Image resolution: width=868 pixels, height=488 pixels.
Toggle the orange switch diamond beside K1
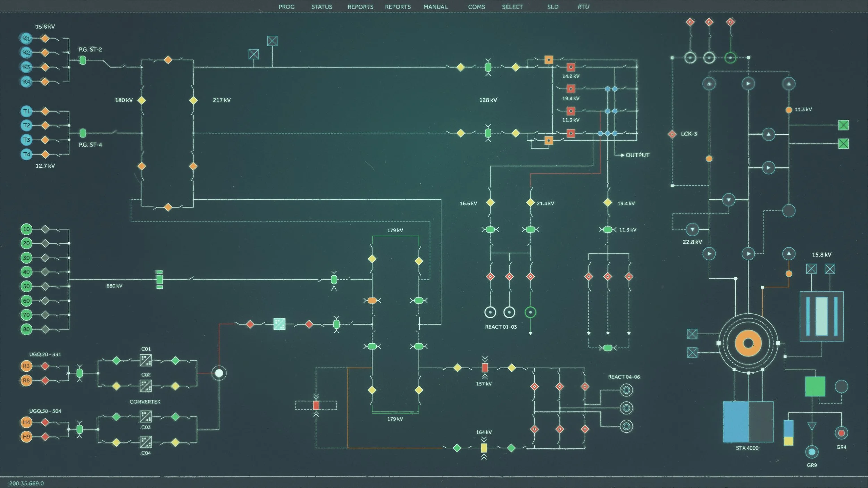point(45,39)
